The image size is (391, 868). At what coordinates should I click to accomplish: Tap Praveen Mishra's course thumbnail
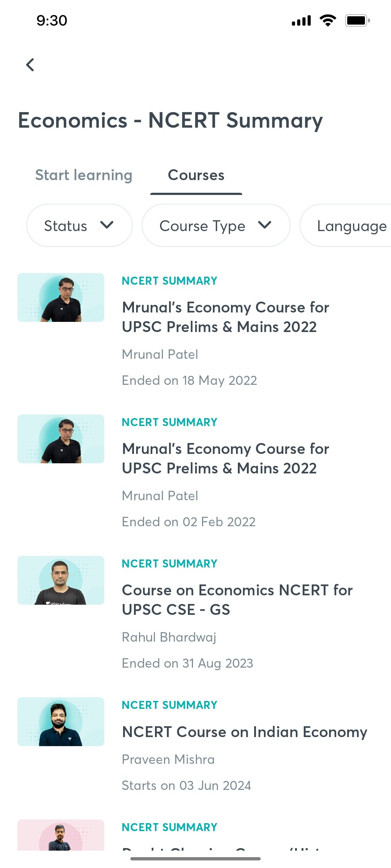click(x=60, y=721)
